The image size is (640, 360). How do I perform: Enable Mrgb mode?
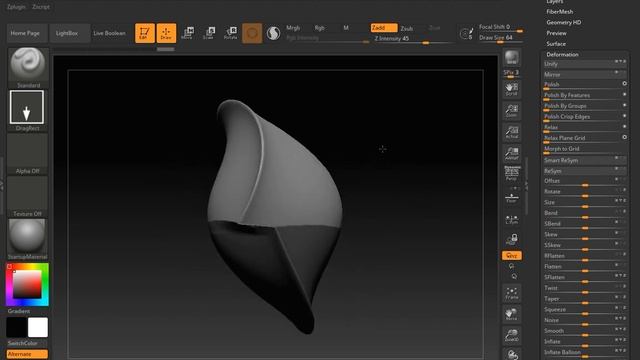pos(293,28)
